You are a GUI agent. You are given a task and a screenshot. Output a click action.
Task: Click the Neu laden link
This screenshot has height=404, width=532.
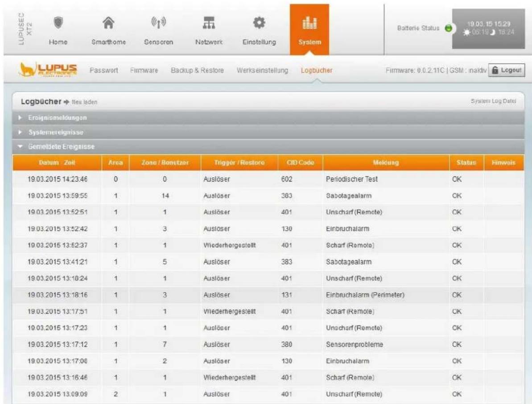84,102
